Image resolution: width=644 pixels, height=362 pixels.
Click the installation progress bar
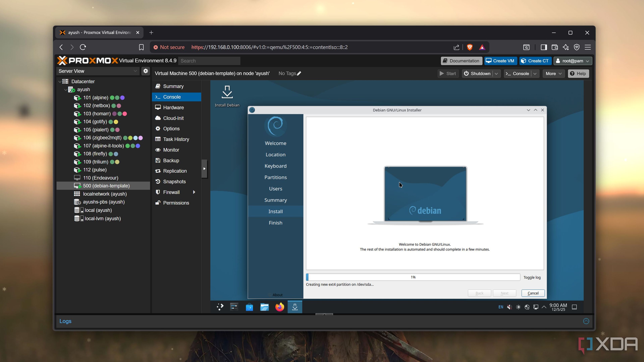413,277
